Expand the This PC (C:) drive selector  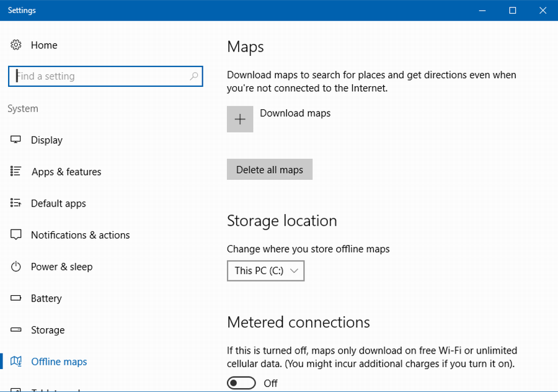point(265,270)
